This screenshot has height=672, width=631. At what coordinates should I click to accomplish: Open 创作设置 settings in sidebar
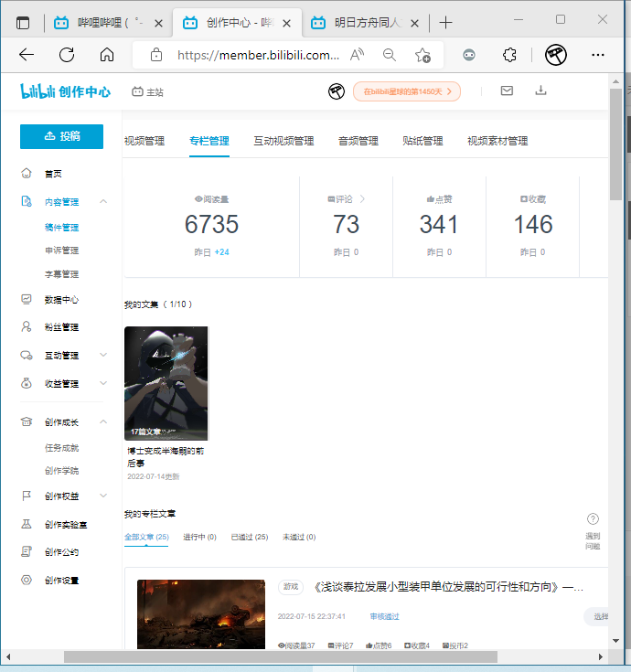click(x=60, y=581)
